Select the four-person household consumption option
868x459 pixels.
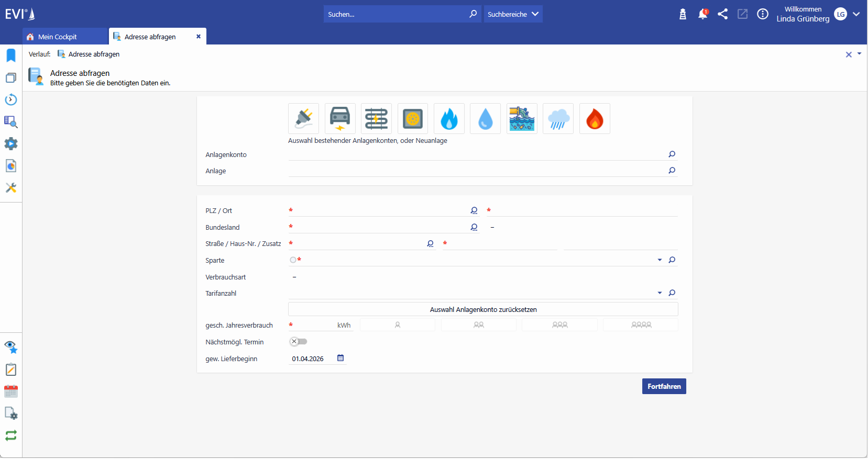pos(641,325)
